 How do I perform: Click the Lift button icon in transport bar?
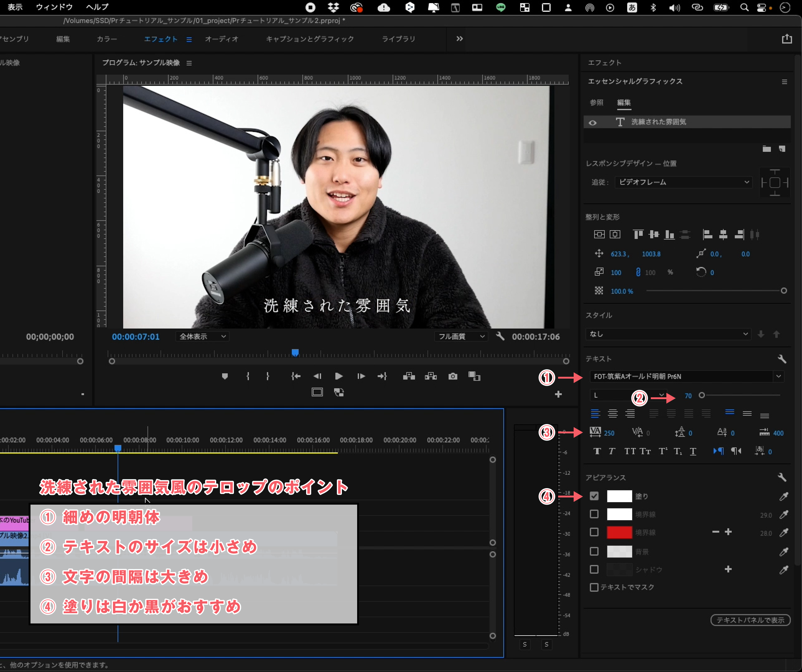(x=409, y=376)
